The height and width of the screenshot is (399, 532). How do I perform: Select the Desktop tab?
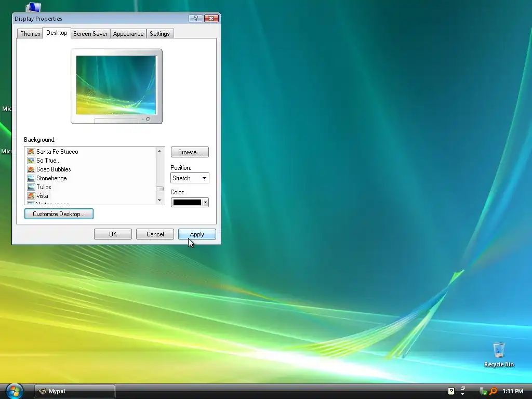pyautogui.click(x=57, y=33)
